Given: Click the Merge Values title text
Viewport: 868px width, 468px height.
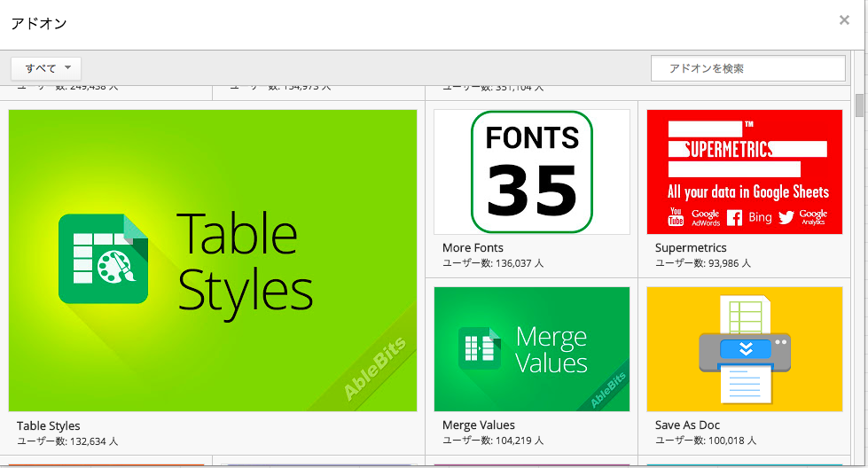Looking at the screenshot, I should (478, 425).
